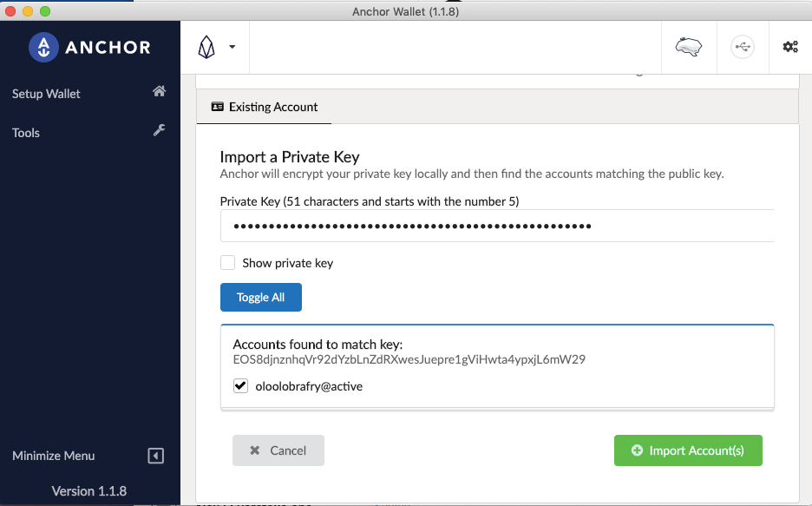812x506 pixels.
Task: Click the Show private key label text
Action: click(x=288, y=263)
